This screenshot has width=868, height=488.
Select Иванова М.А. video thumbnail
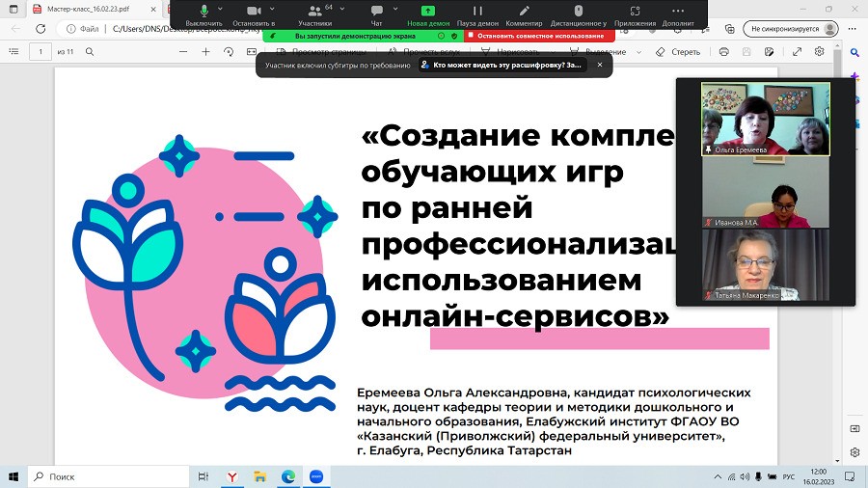pos(766,192)
